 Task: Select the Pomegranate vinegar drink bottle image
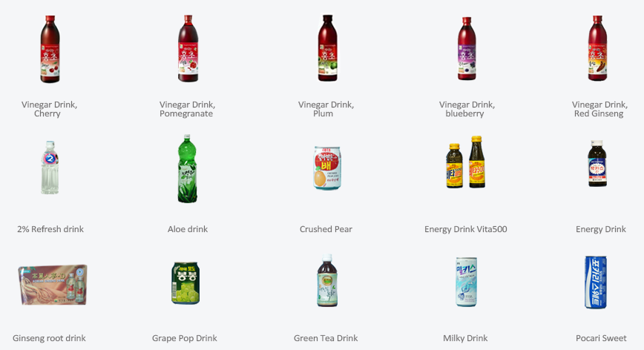tap(188, 49)
